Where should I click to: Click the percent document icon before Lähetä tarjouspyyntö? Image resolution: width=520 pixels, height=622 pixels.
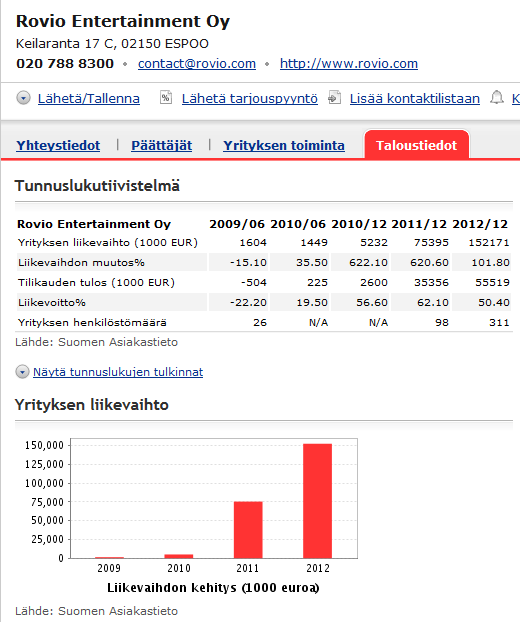(x=166, y=97)
